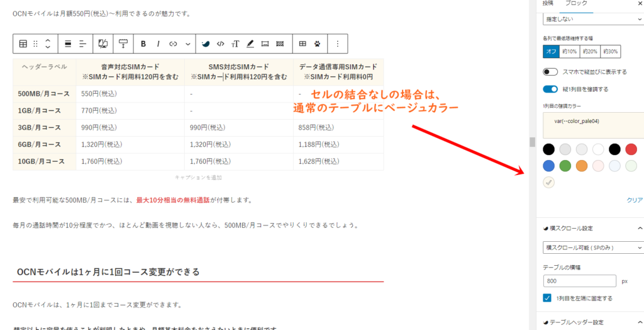Pick the green color swatch
This screenshot has width=644, height=330.
(565, 166)
